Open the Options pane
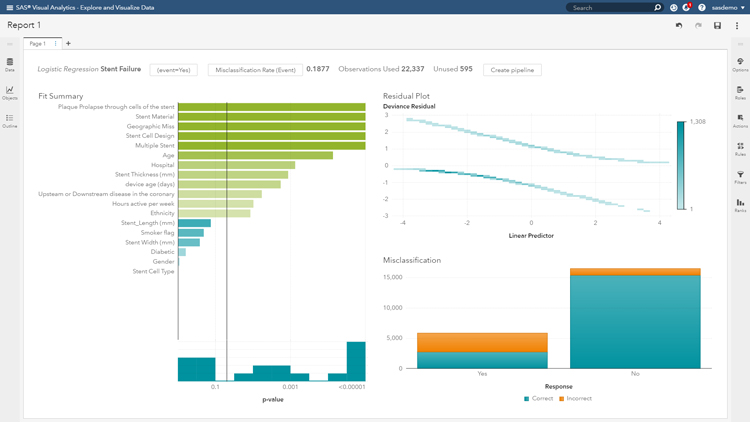Screen dimensions: 750x422 [740, 65]
